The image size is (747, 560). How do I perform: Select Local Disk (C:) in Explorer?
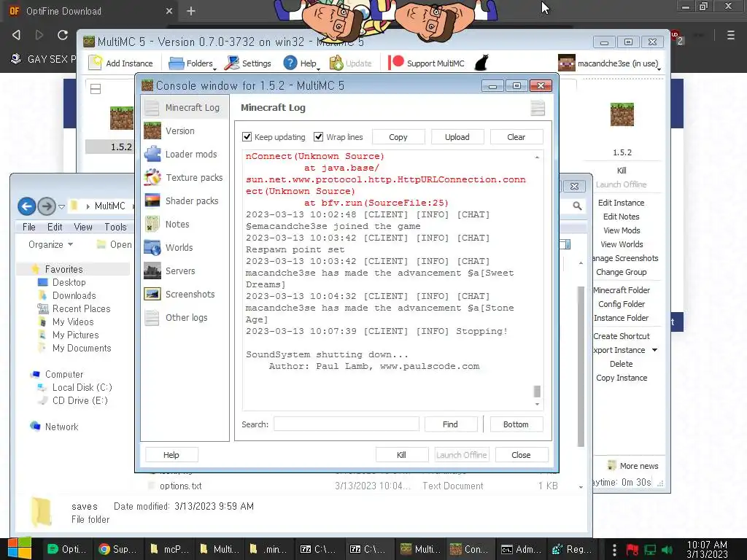(82, 388)
